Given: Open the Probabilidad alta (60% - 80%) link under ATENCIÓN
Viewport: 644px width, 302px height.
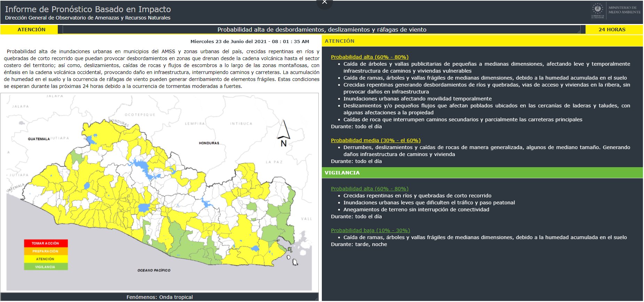Looking at the screenshot, I should 369,57.
